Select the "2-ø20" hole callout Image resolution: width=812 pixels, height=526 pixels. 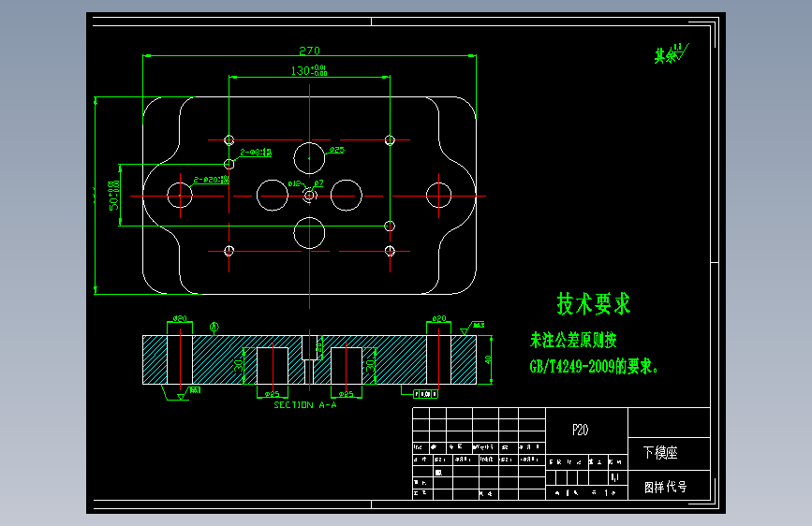tap(212, 180)
